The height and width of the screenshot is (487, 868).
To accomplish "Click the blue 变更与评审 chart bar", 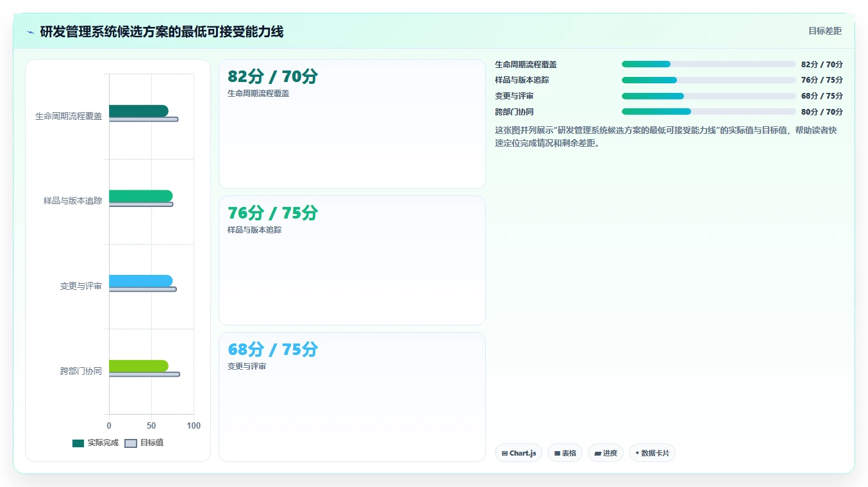I will point(140,281).
